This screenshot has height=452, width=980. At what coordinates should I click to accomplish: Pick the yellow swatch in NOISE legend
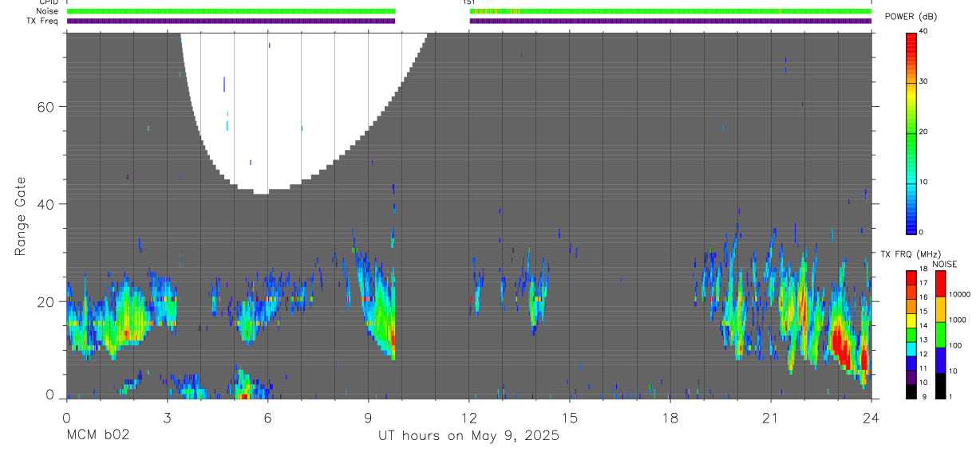(x=941, y=309)
